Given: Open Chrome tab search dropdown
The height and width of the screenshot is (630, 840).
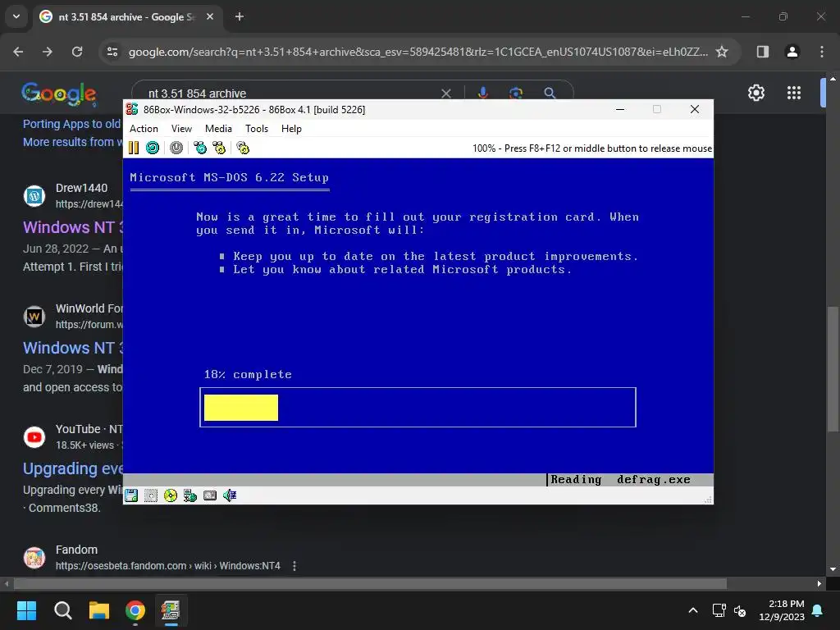Looking at the screenshot, I should (16, 16).
